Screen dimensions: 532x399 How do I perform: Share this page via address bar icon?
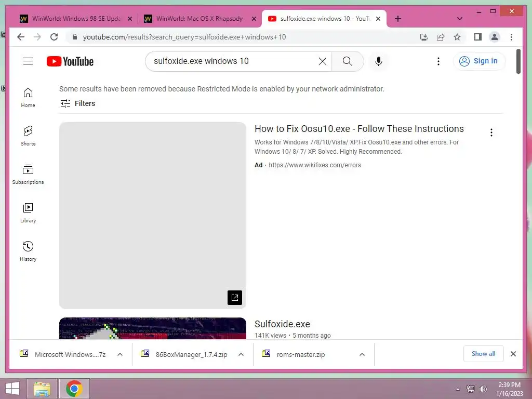441,37
